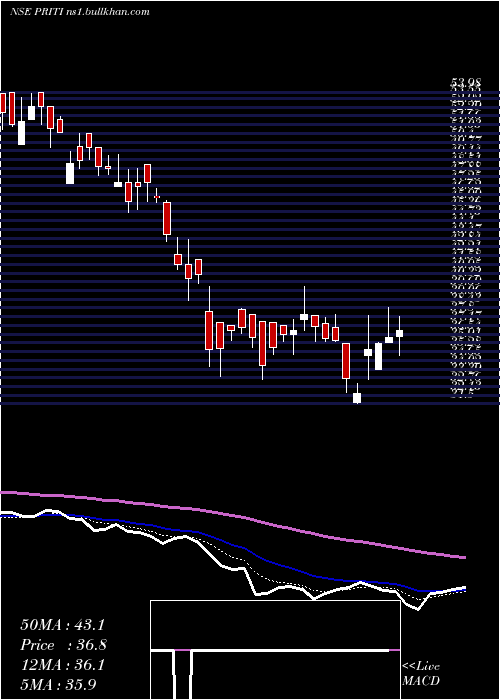Click the last white candlestick on the right
Image resolution: width=500 pixels, height=700 pixels.
pyautogui.click(x=400, y=333)
